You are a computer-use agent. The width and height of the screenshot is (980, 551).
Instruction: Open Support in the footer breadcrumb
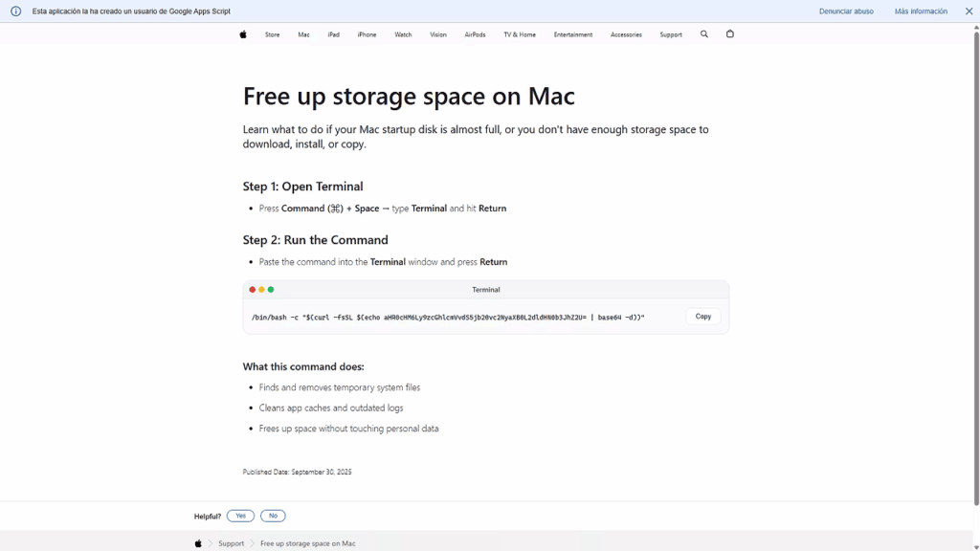point(232,543)
